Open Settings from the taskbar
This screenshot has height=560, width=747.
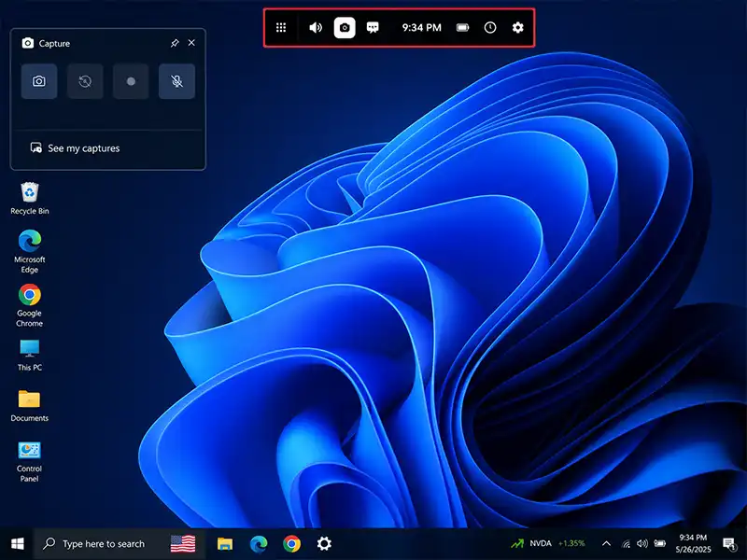pyautogui.click(x=324, y=543)
